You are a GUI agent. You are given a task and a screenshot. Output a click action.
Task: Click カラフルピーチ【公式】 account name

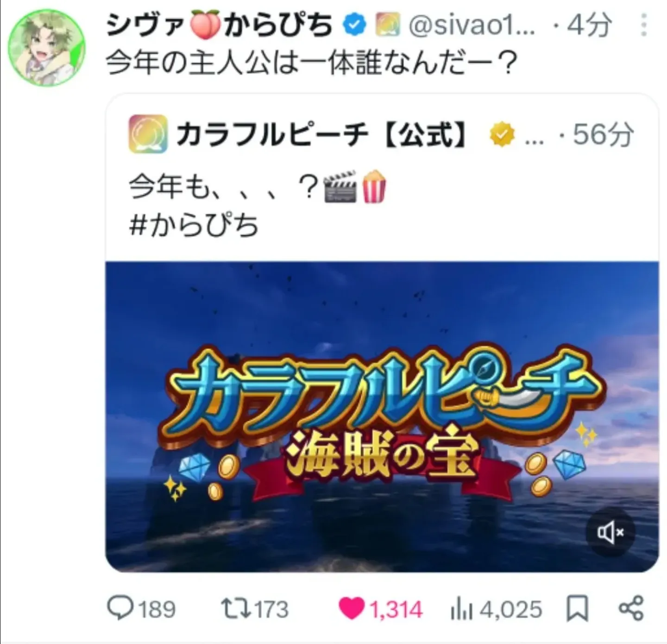click(321, 135)
